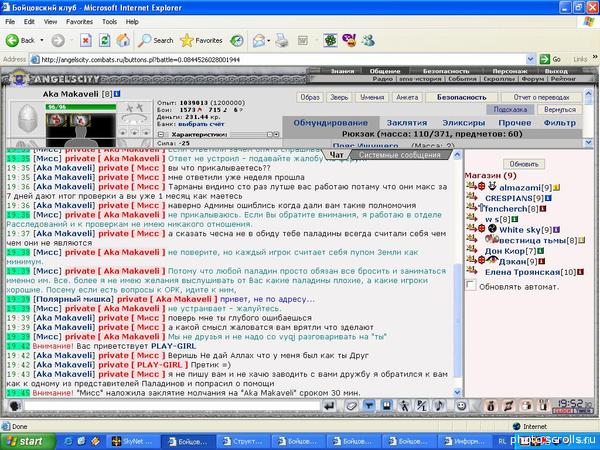
Task: Toggle chat sound with the music note icon
Action: pyautogui.click(x=440, y=406)
